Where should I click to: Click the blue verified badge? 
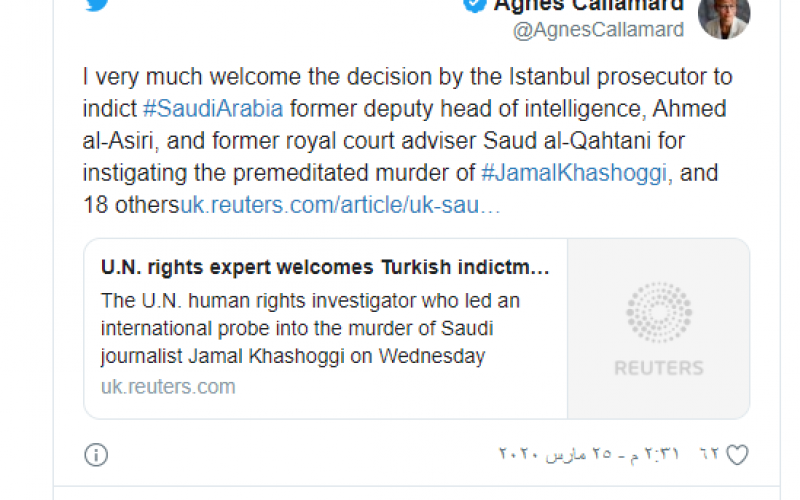(x=474, y=5)
